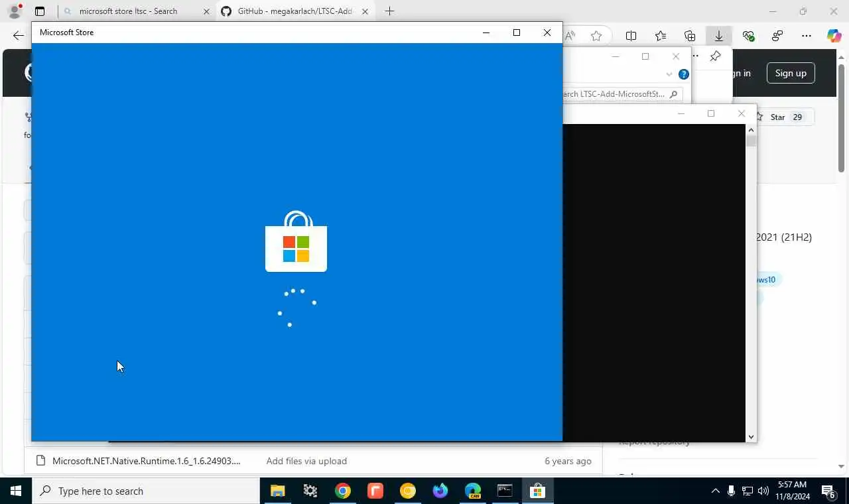This screenshot has height=504, width=849.
Task: Open Windows Start menu
Action: 16,491
